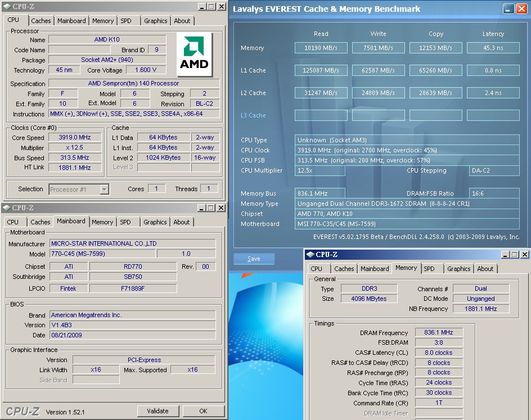Switch to About tab in Mainboard CPU-Z window
531x420 pixels.
pos(182,222)
